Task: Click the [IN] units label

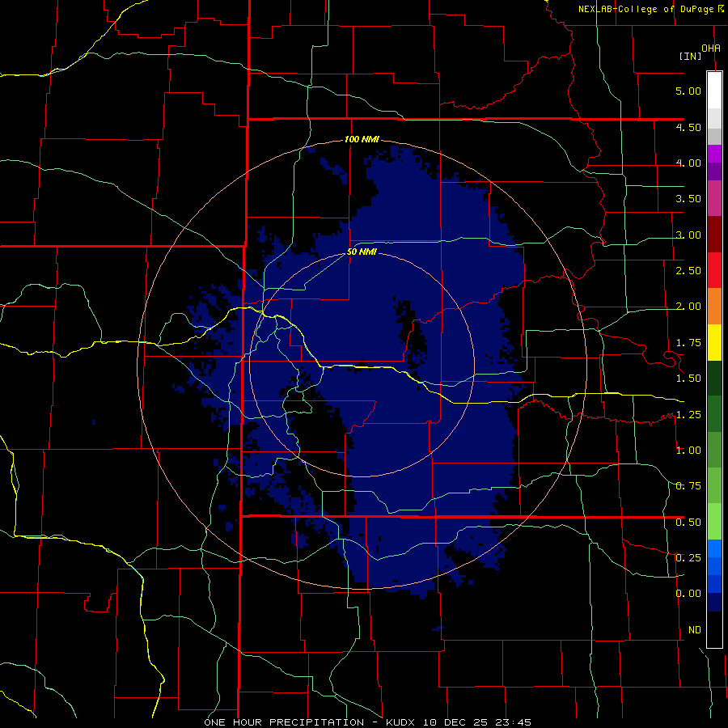Action: [690, 56]
